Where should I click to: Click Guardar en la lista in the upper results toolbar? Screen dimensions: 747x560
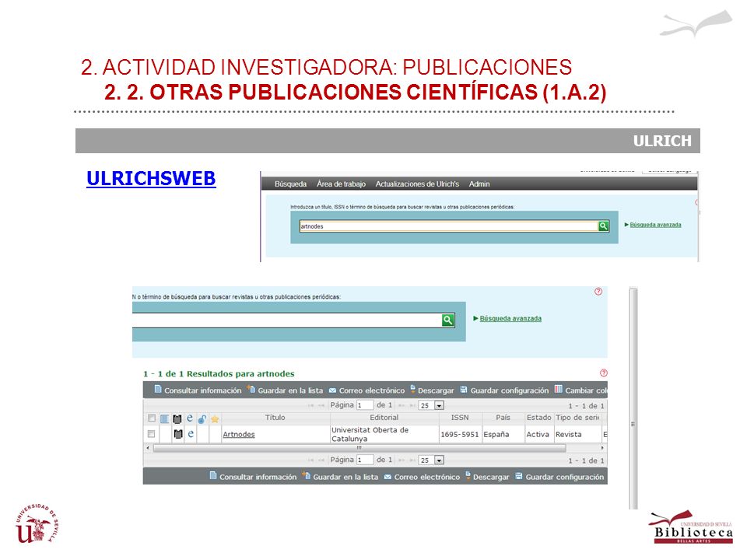point(285,390)
